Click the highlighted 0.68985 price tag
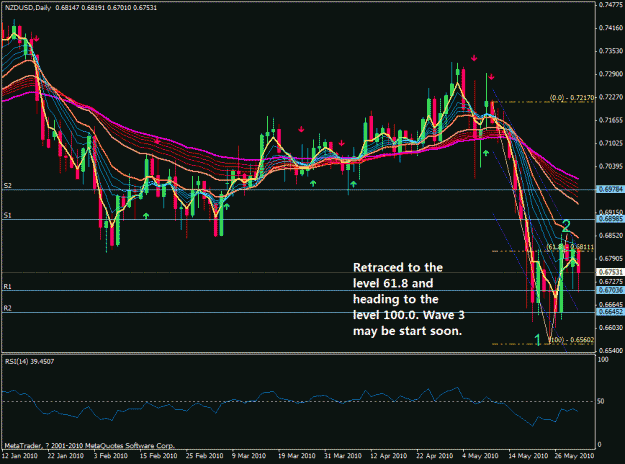This screenshot has height=464, width=625. coord(610,219)
